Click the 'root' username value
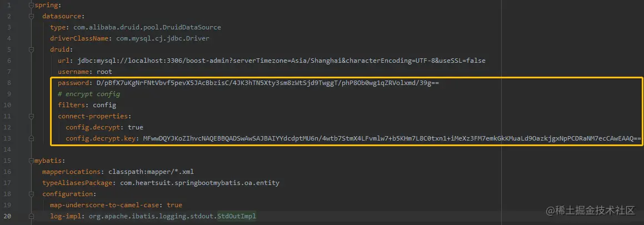Image resolution: width=644 pixels, height=225 pixels. coord(104,72)
